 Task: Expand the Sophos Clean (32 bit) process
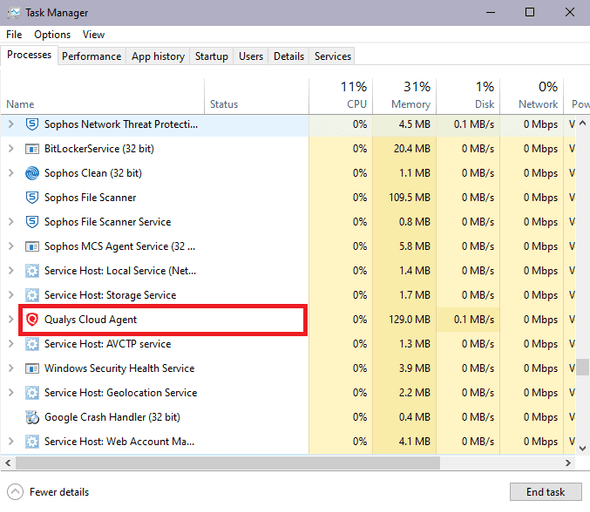tap(11, 173)
